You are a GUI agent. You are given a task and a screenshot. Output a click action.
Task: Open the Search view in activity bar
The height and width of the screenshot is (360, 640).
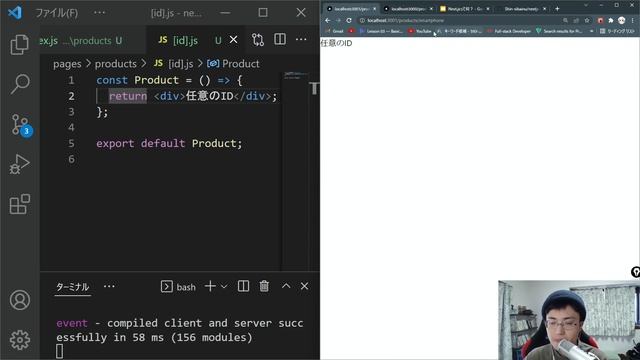[x=19, y=84]
